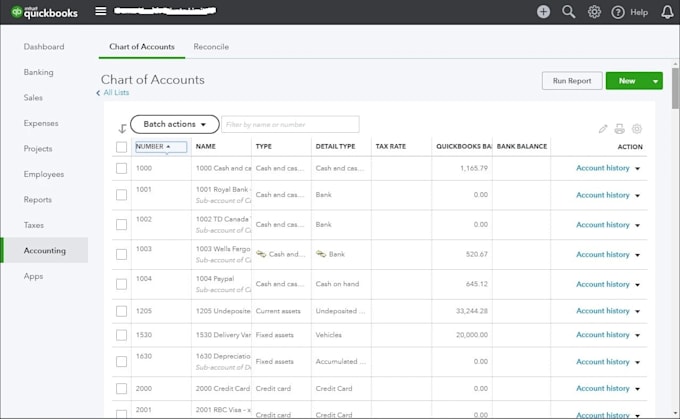This screenshot has height=419, width=680.
Task: Click the Filter by name or number field
Action: click(290, 124)
